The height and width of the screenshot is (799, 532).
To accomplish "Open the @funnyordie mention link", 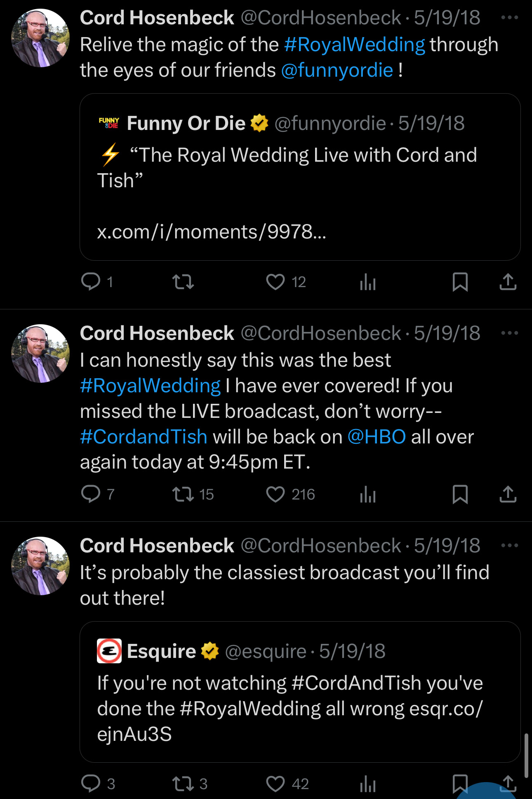I will pyautogui.click(x=337, y=70).
